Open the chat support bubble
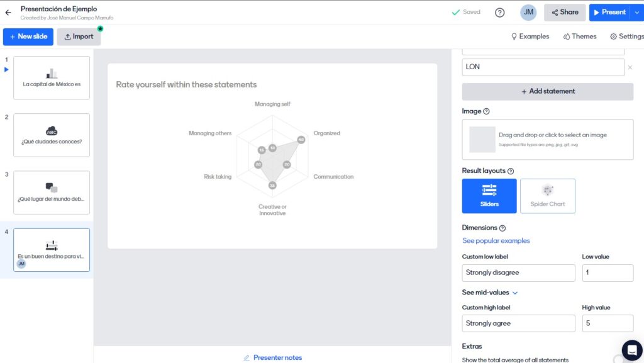 coord(631,350)
